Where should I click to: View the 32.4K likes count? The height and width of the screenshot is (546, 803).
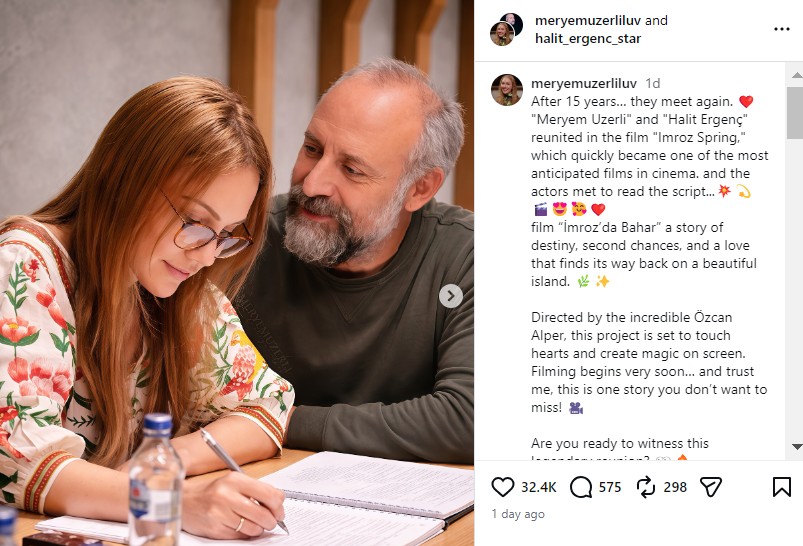(x=539, y=487)
